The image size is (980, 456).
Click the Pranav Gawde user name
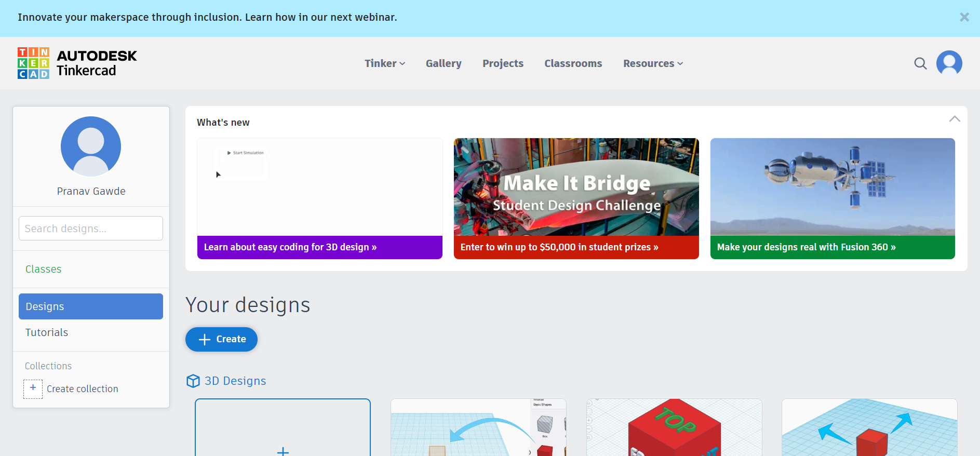pyautogui.click(x=91, y=191)
